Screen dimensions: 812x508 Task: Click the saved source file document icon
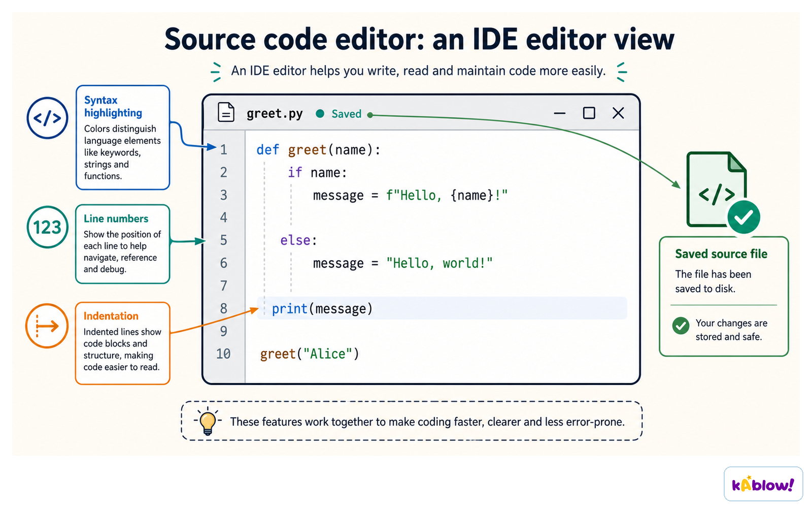coord(716,189)
